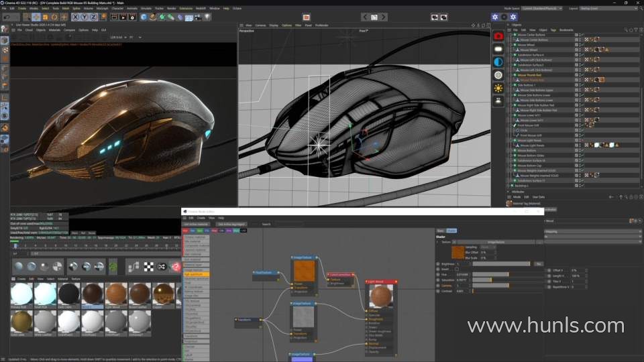Viewport: 644px width, 362px height.
Task: Open the MoGraph menu
Action: tap(102, 8)
